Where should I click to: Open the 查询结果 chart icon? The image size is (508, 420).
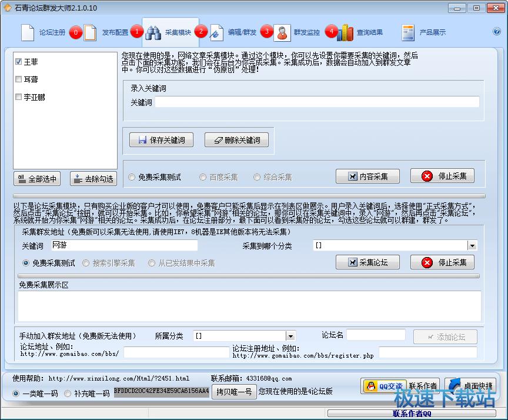tap(345, 32)
